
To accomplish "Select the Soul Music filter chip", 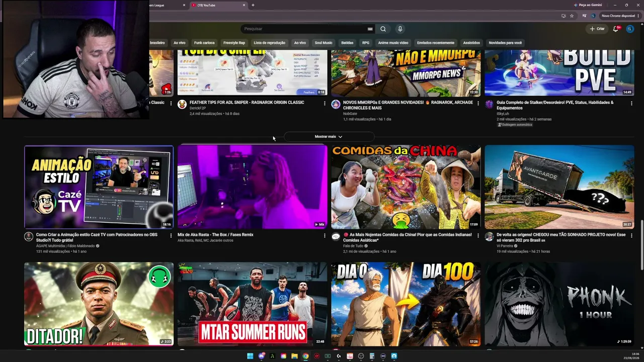I will point(324,43).
